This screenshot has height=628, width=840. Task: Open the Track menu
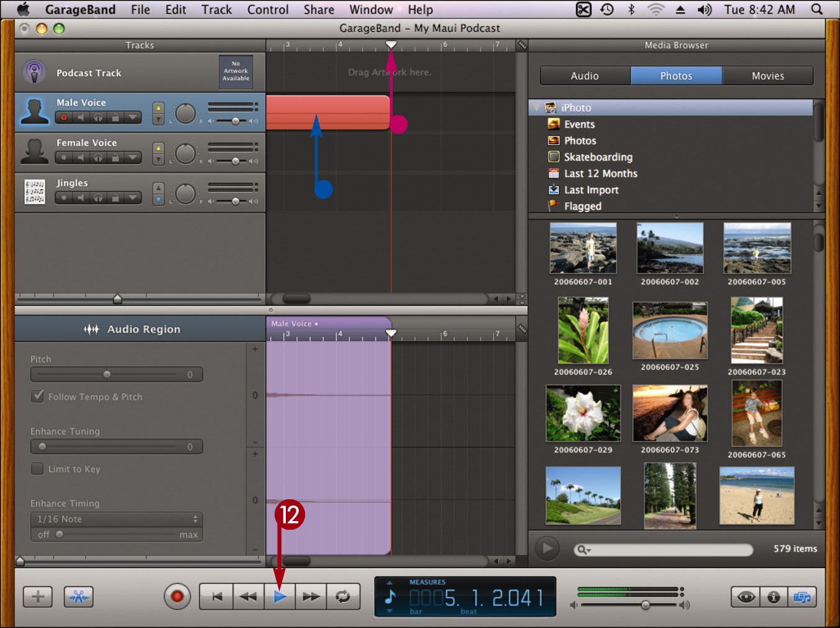point(216,9)
